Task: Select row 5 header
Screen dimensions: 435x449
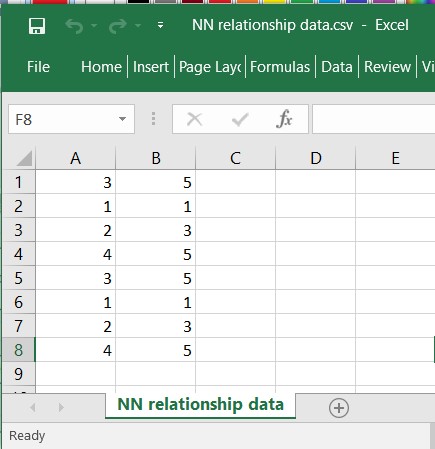Action: [19, 278]
